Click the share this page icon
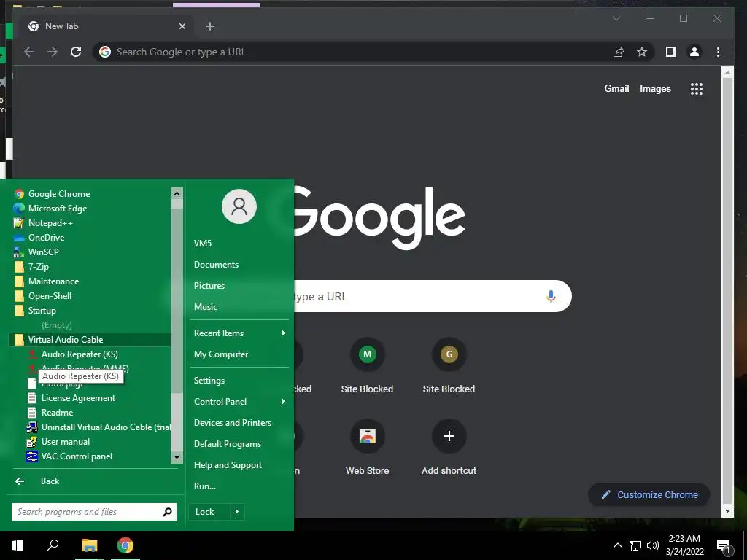 [619, 52]
